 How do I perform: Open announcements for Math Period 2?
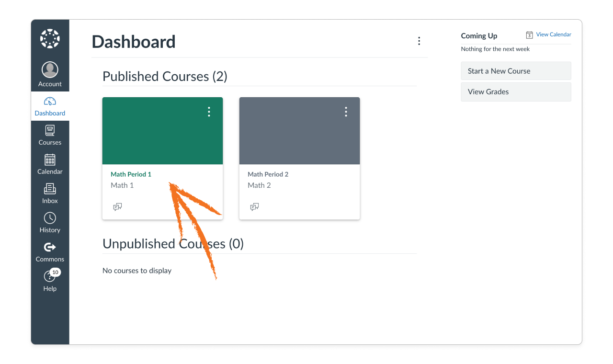coord(254,206)
